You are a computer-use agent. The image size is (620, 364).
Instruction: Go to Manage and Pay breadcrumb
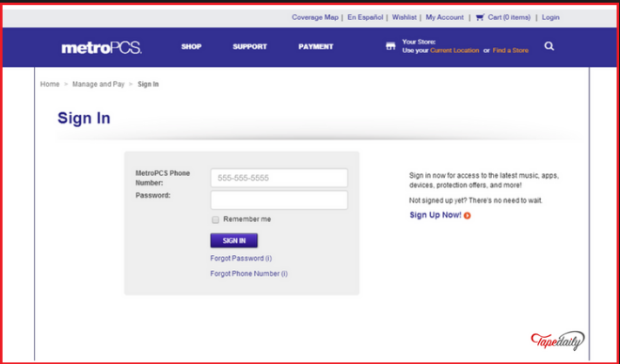click(98, 84)
